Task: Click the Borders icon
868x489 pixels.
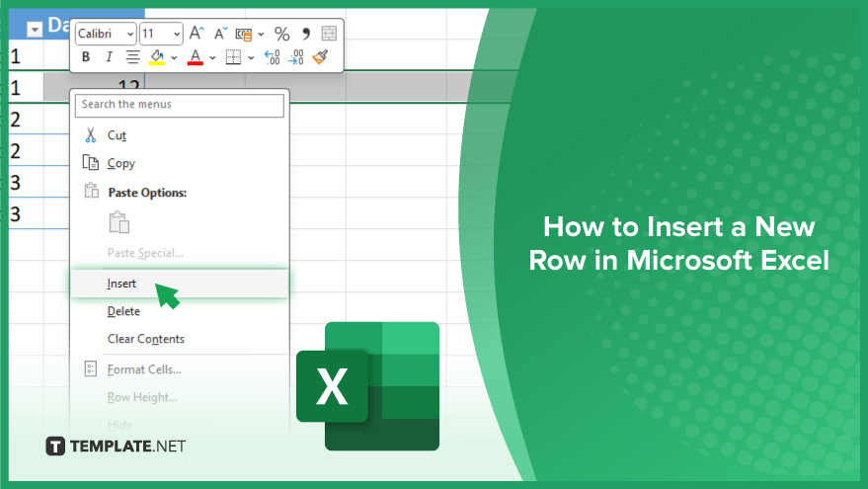Action: point(233,57)
